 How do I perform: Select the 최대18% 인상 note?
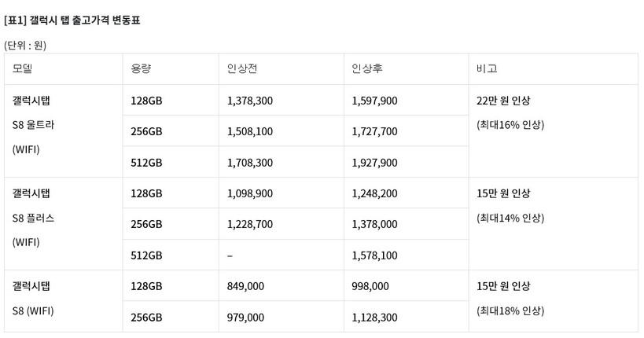coord(510,310)
